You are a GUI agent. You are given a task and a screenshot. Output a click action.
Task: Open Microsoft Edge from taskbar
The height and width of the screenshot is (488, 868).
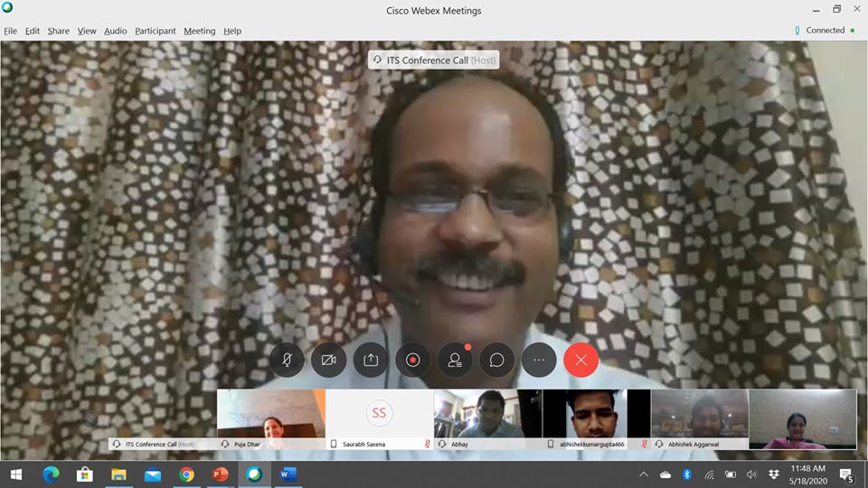51,474
